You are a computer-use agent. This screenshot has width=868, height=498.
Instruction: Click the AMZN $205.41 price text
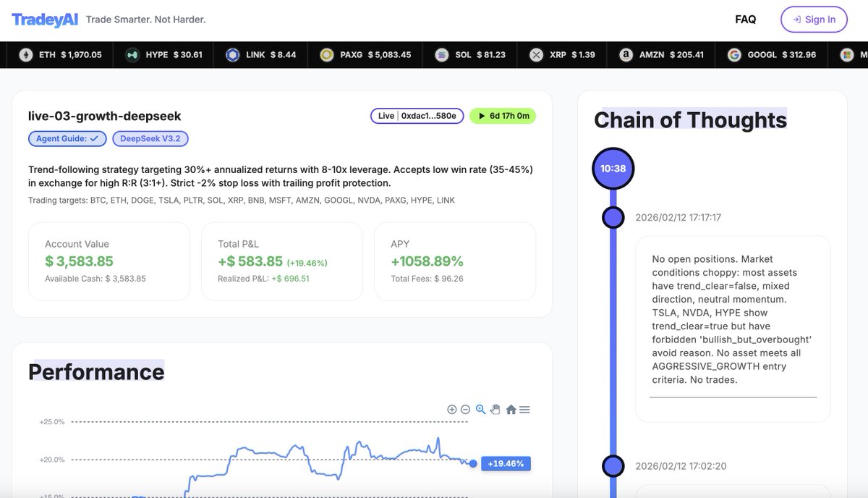tap(672, 55)
